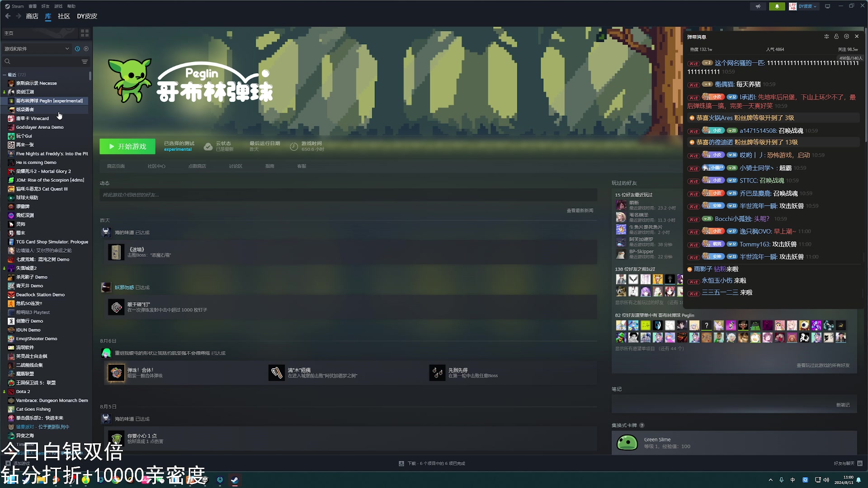Click the announcements megaphone icon
Screen dimensions: 868x488
pos(758,6)
